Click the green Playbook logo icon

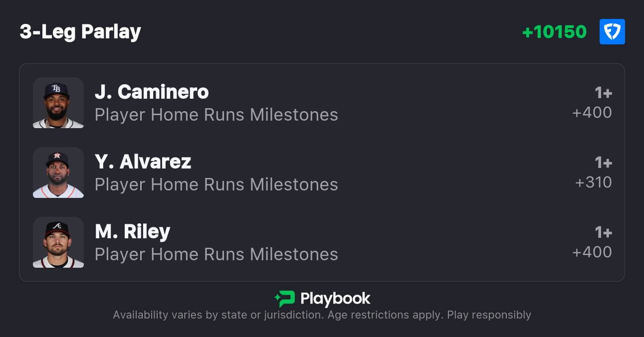[285, 299]
